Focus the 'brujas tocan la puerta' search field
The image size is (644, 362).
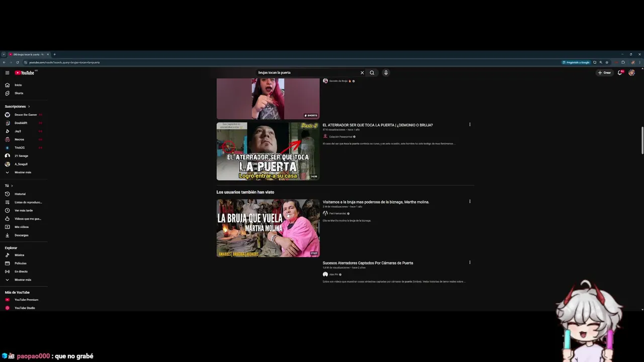coord(307,72)
